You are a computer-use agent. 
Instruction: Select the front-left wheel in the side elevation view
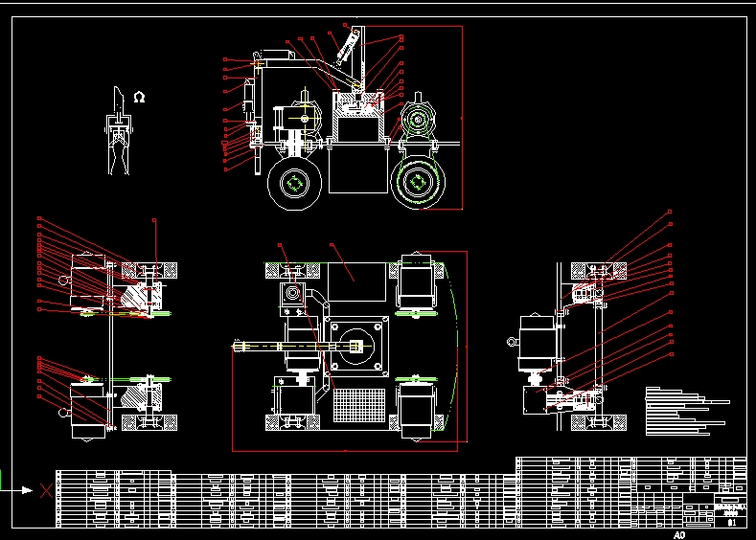[294, 184]
